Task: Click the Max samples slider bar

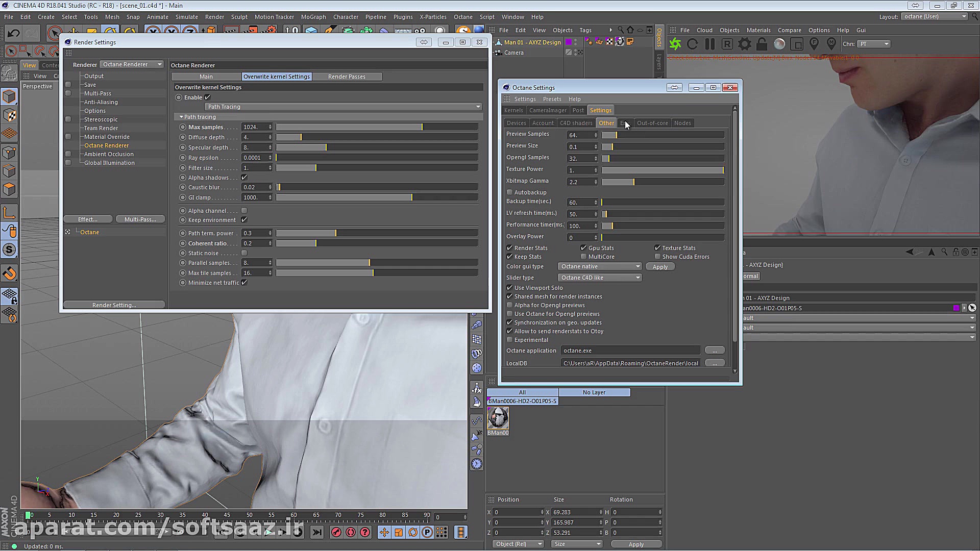Action: click(x=377, y=127)
